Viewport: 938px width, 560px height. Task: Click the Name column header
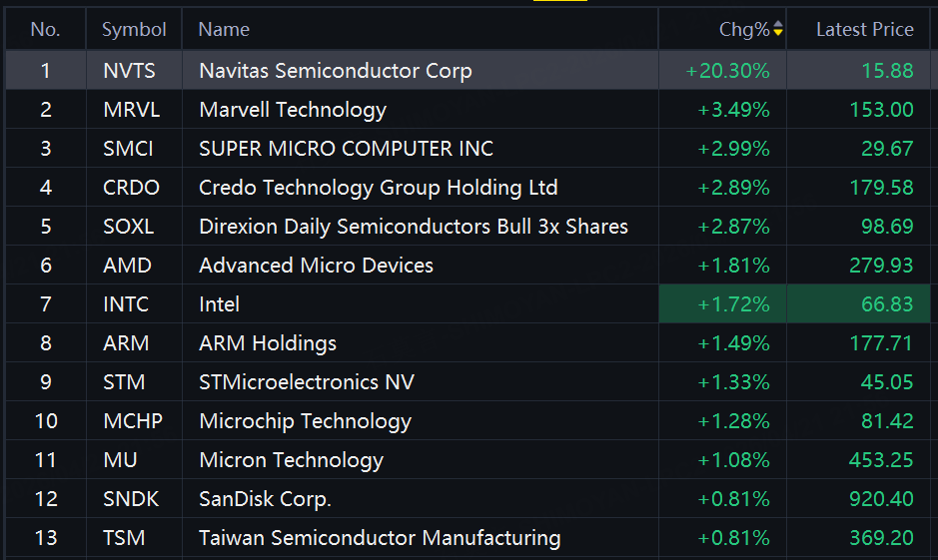point(224,30)
